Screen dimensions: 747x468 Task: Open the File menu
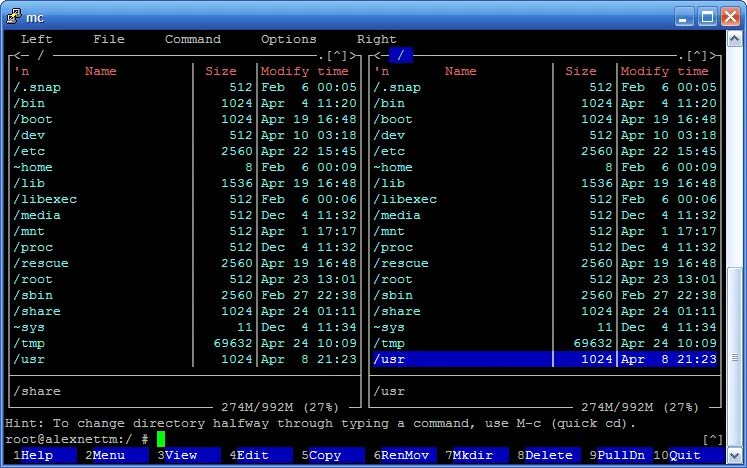tap(109, 39)
